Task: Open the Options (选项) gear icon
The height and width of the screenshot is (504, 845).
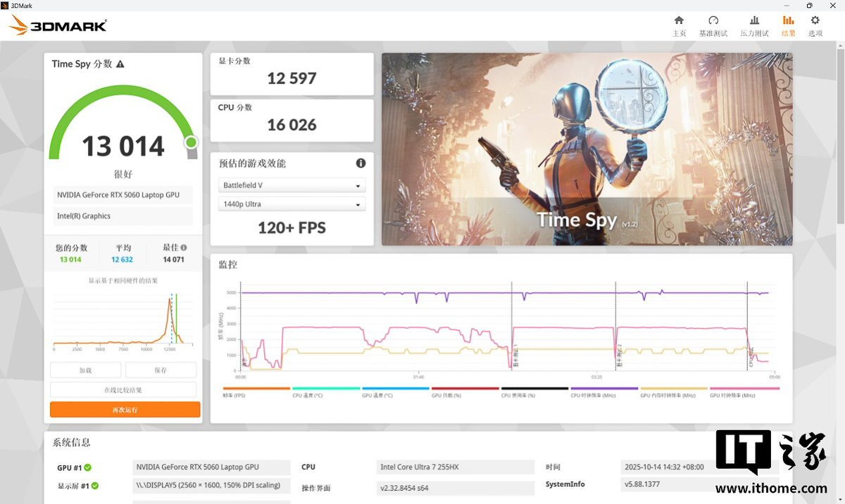Action: coord(815,26)
